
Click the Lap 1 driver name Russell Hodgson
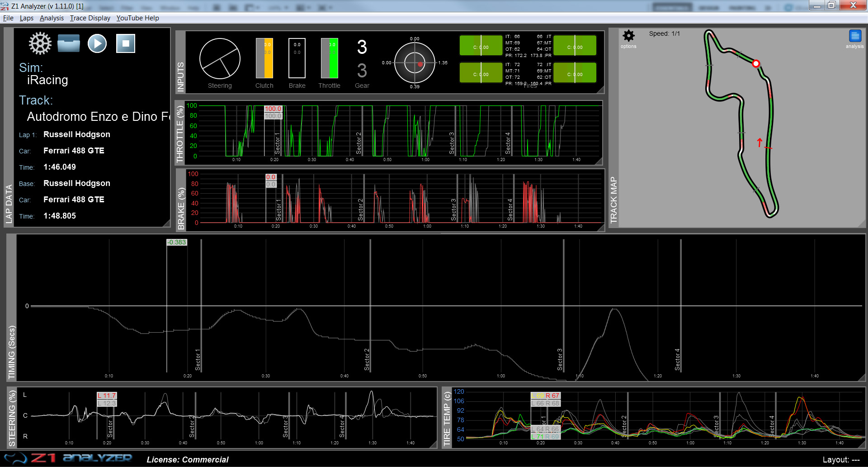pyautogui.click(x=77, y=134)
